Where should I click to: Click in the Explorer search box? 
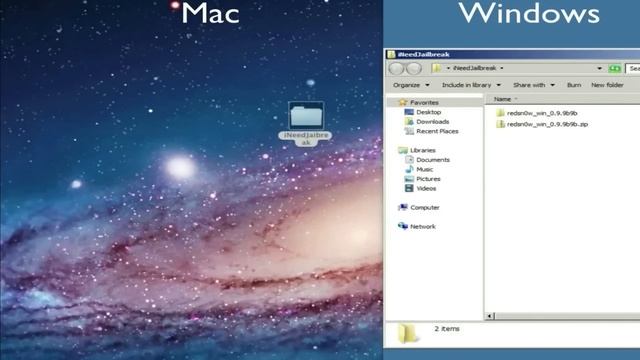633,69
